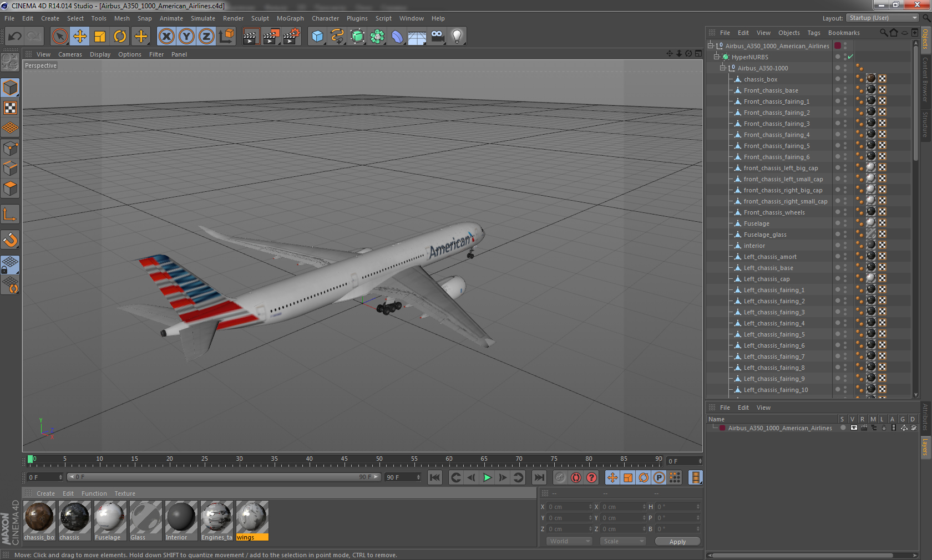The image size is (932, 560).
Task: Add a Light object
Action: pyautogui.click(x=457, y=37)
